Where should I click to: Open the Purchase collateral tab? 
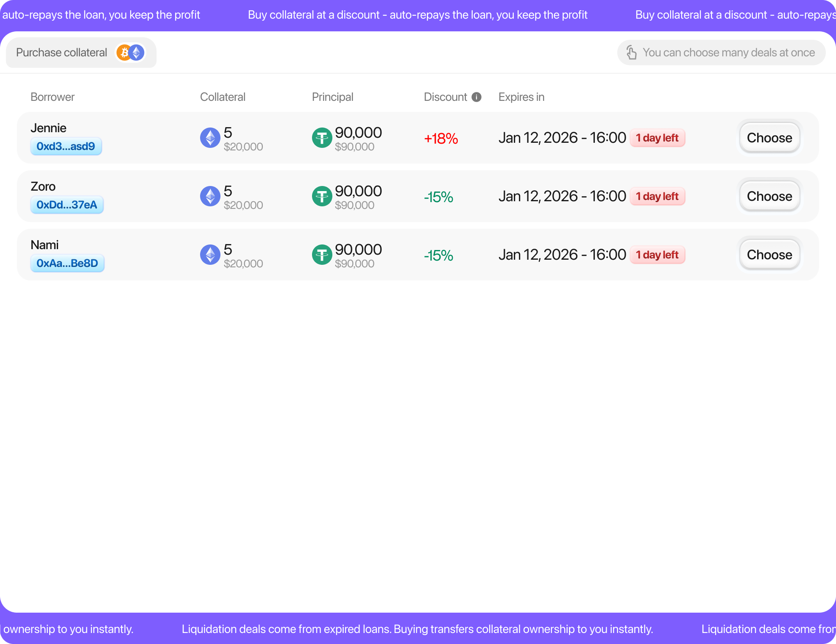pos(81,53)
